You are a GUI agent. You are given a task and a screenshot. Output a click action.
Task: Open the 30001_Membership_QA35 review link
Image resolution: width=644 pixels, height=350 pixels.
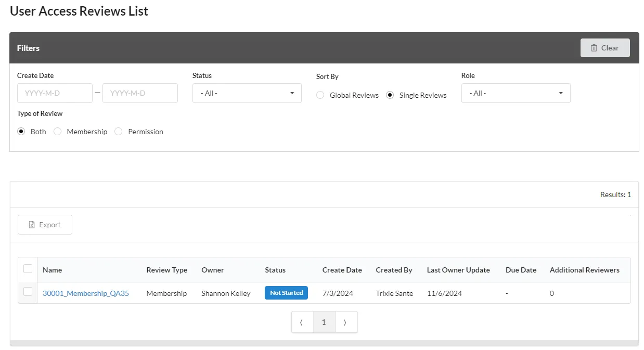point(86,293)
